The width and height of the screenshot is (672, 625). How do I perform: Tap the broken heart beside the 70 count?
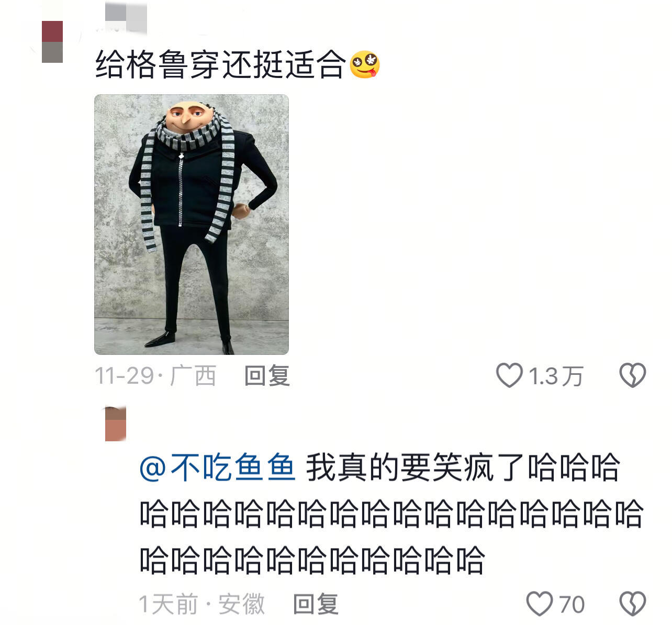click(633, 604)
